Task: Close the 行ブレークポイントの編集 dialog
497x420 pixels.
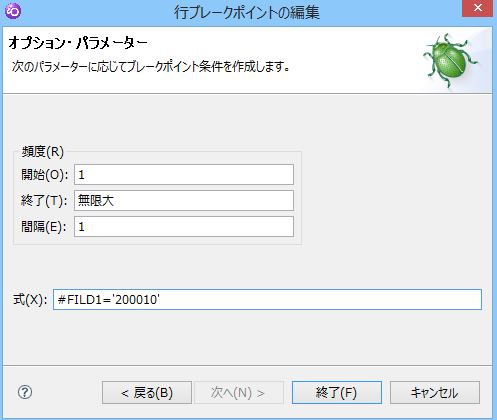Action: 477,8
